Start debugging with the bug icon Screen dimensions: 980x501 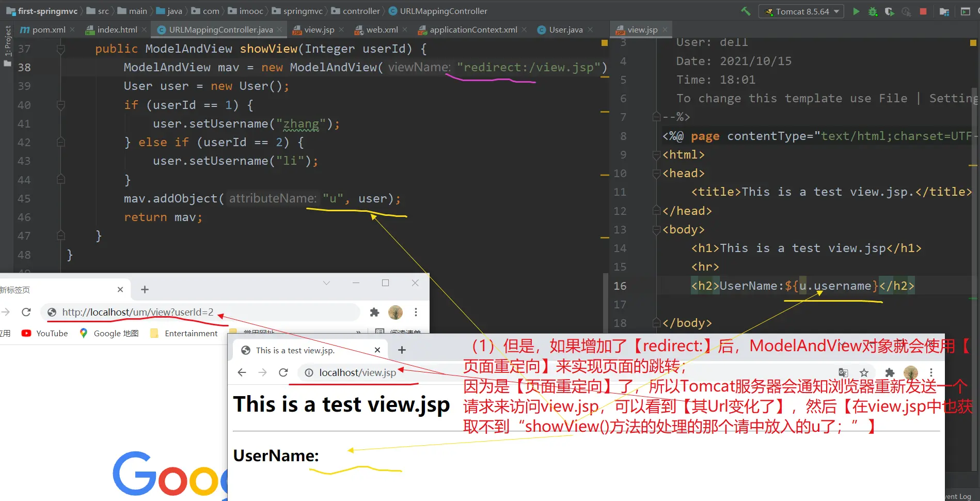(x=873, y=11)
